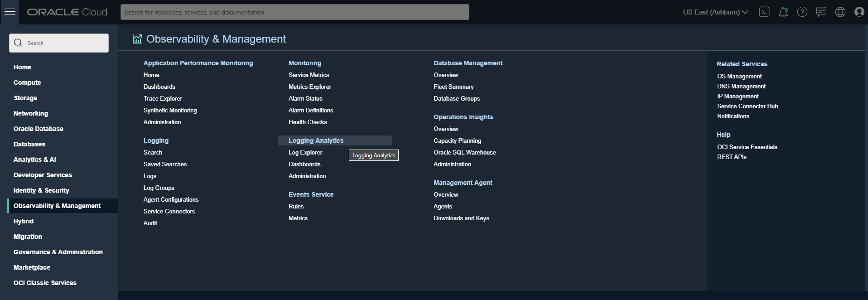Open Service Connectors under Logging
Viewport: 868px width, 300px height.
click(x=169, y=211)
